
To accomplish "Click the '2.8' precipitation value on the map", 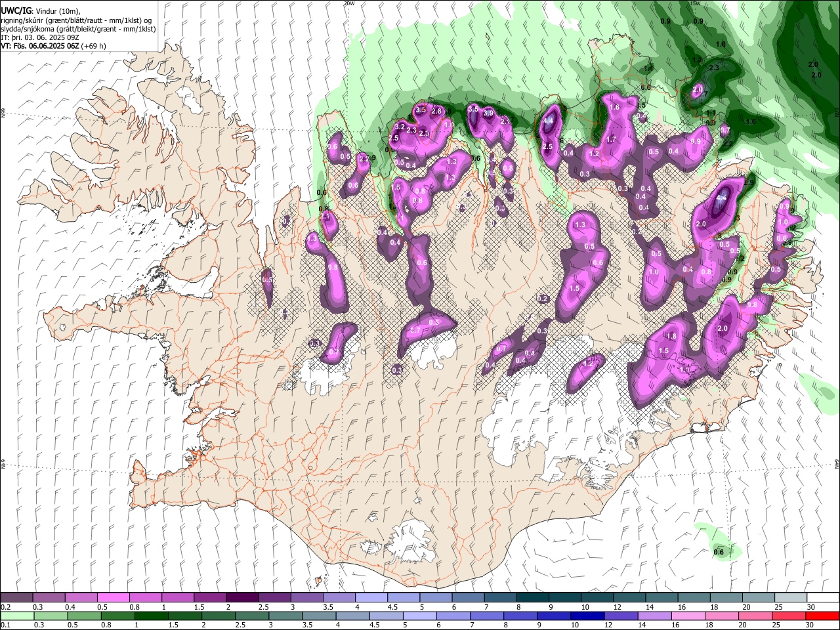I will 437,112.
